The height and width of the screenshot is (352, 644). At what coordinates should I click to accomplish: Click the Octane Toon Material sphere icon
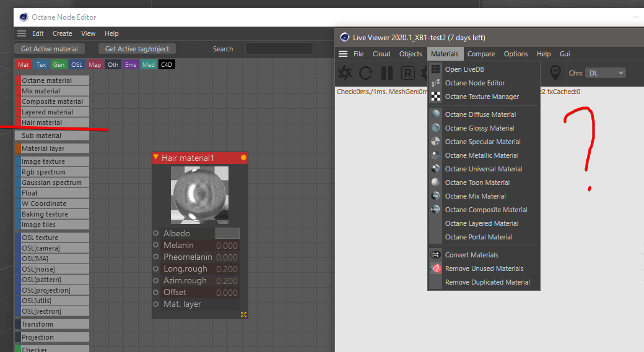[436, 182]
